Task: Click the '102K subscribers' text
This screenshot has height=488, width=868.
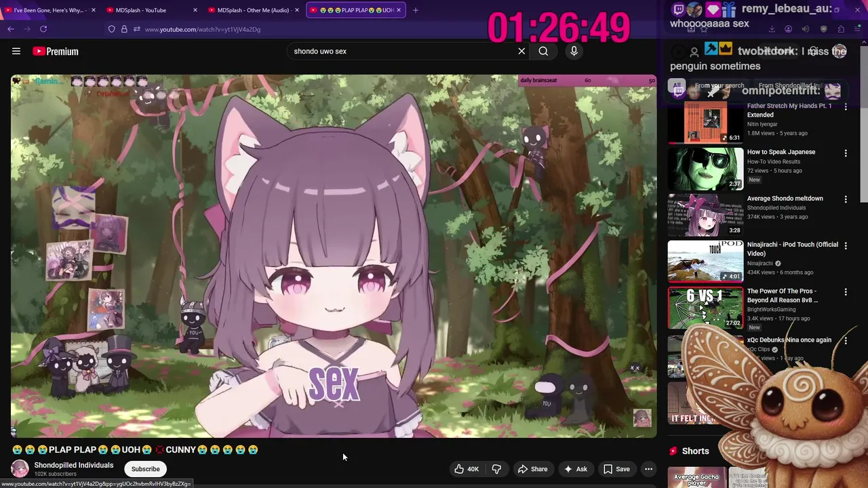Action: point(56,474)
